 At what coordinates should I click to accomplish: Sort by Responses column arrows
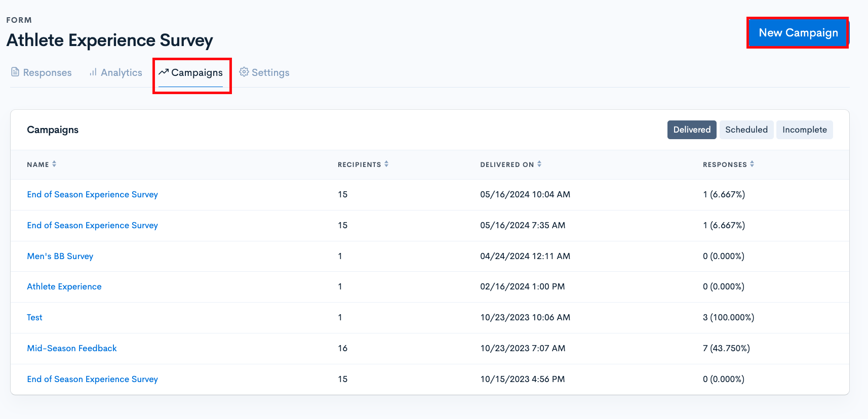[x=752, y=164]
